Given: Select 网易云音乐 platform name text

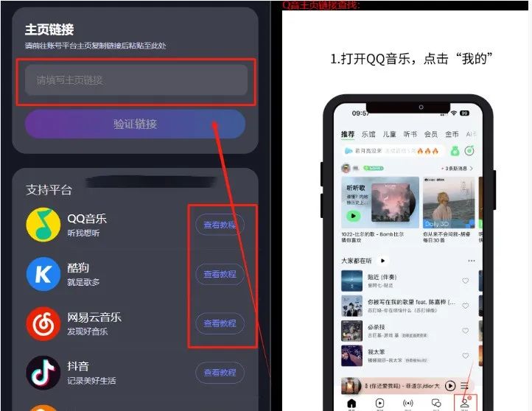Looking at the screenshot, I should pyautogui.click(x=94, y=317).
